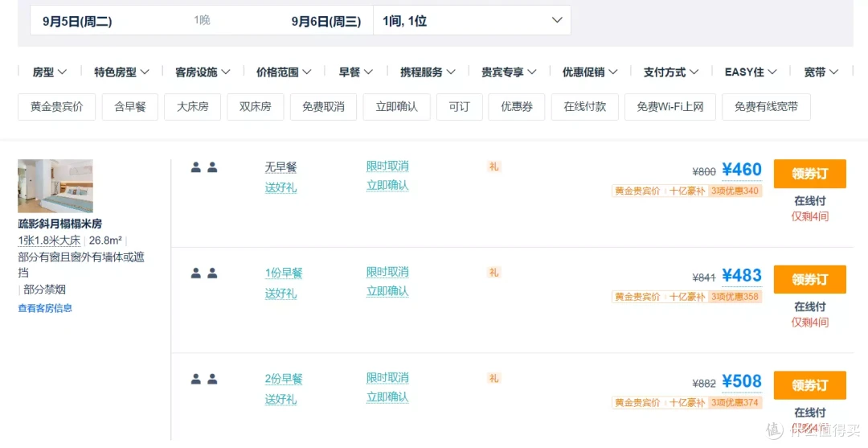Screen dimensions: 868x448
Task: Click 立即确认 in the ¥483 row
Action: pyautogui.click(x=387, y=291)
